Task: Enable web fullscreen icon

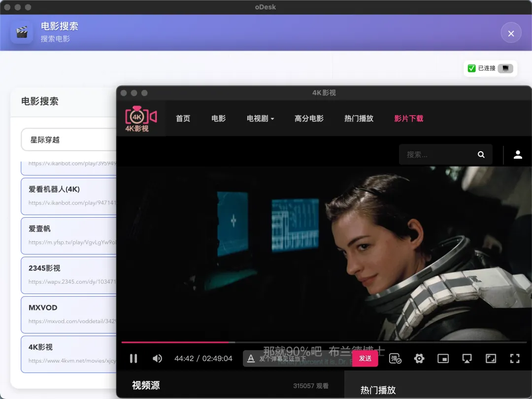Action: [x=491, y=358]
